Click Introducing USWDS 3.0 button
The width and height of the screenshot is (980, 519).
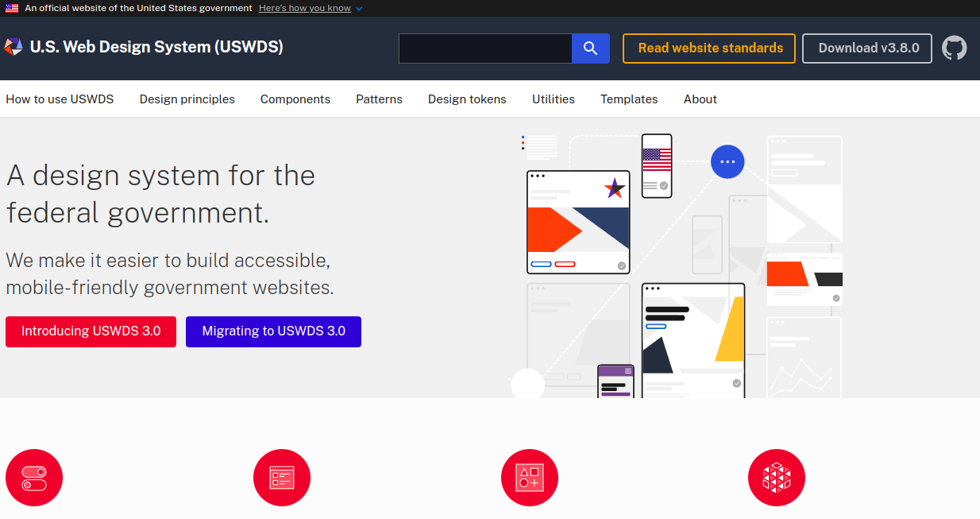[91, 331]
